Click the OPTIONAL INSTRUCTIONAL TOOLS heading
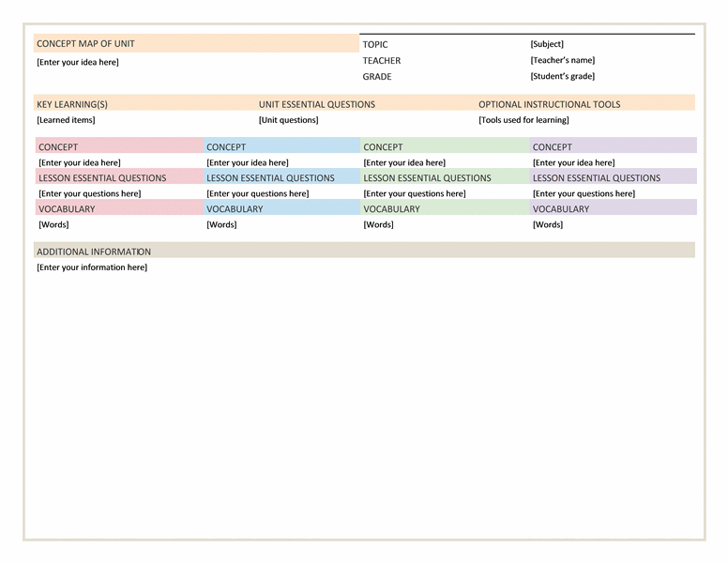 click(549, 104)
